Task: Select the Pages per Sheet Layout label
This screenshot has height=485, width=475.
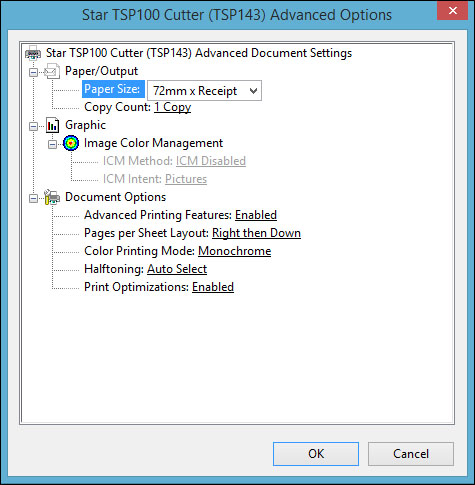Action: click(x=146, y=233)
